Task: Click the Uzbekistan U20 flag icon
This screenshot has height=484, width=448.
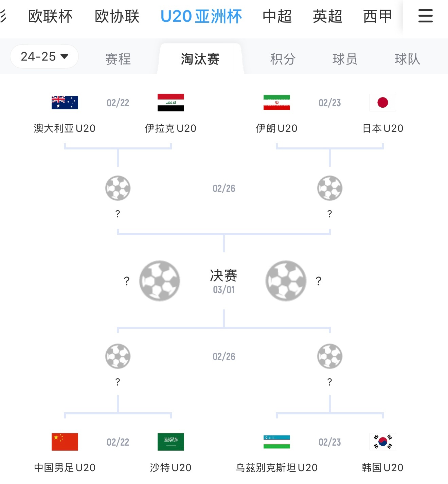Action: pyautogui.click(x=276, y=442)
